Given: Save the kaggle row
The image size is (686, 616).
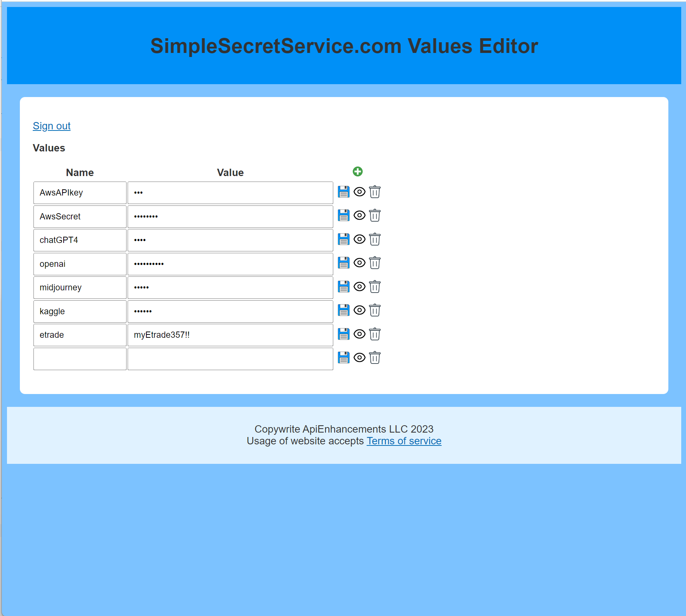Looking at the screenshot, I should 344,310.
